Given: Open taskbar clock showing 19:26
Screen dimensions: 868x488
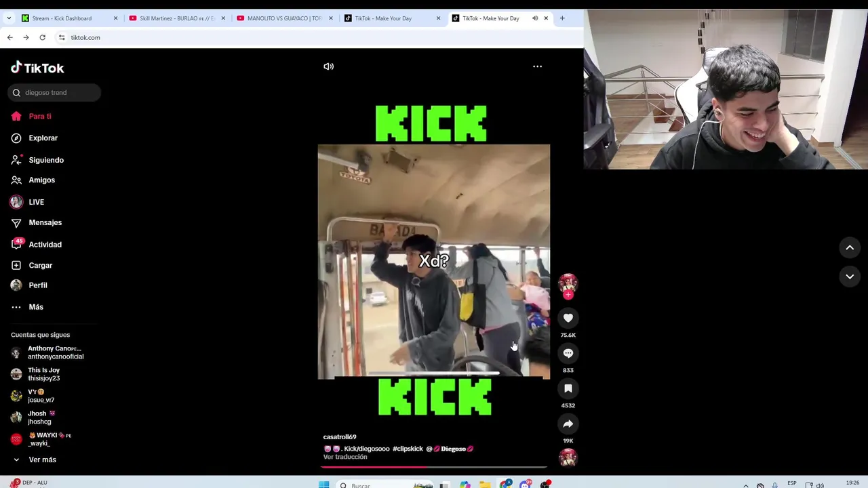Looking at the screenshot, I should [852, 483].
